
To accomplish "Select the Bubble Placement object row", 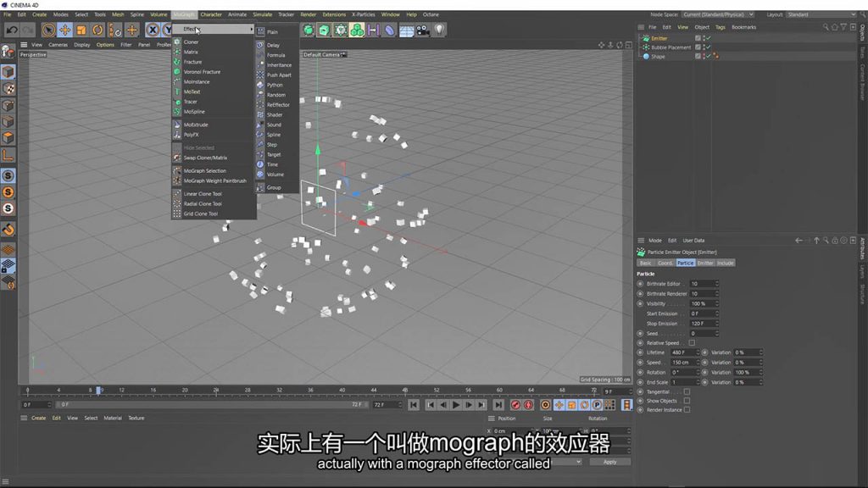I will click(x=670, y=47).
